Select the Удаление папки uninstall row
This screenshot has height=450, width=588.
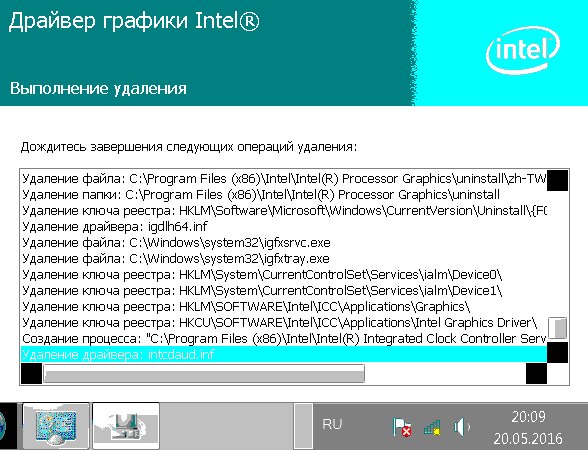[284, 195]
